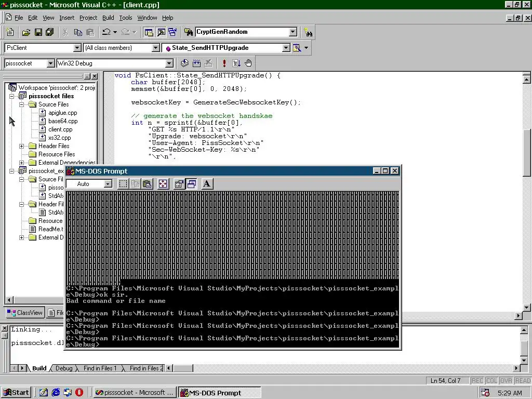Cut selection with the scissors icon
The height and width of the screenshot is (399, 532).
click(x=65, y=32)
